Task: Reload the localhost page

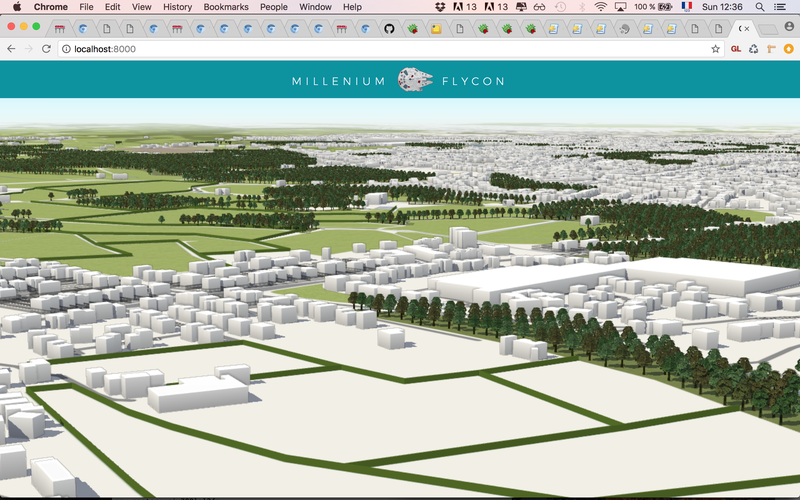Action: click(46, 48)
